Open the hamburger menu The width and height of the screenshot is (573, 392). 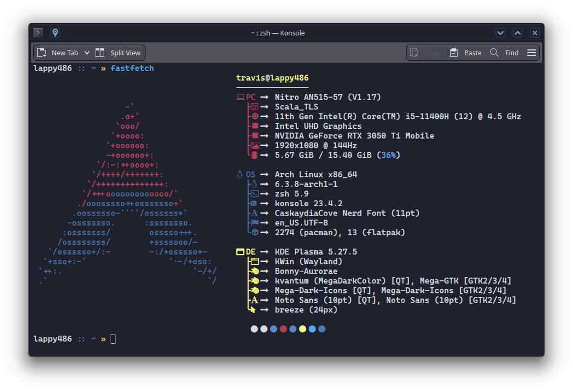(x=531, y=53)
